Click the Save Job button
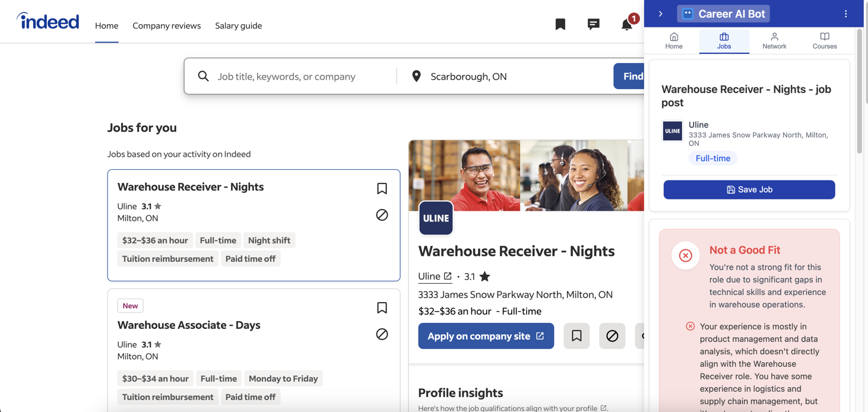The width and height of the screenshot is (868, 412). coord(749,189)
